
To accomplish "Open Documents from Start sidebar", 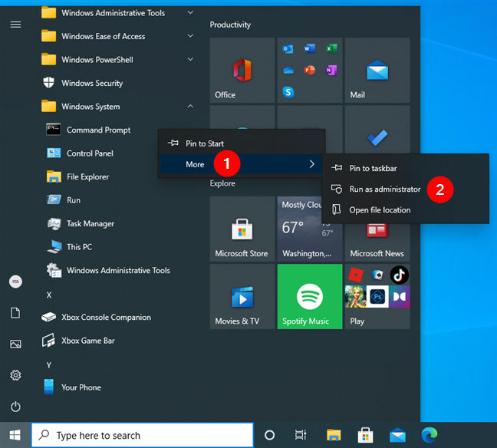I will [x=15, y=313].
